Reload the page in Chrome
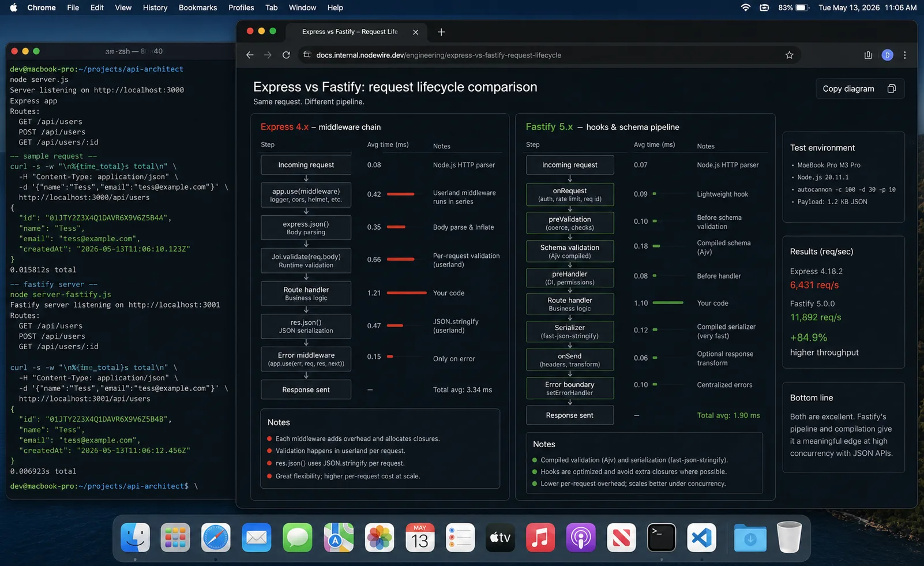Screen dimensions: 924x566 pos(286,55)
